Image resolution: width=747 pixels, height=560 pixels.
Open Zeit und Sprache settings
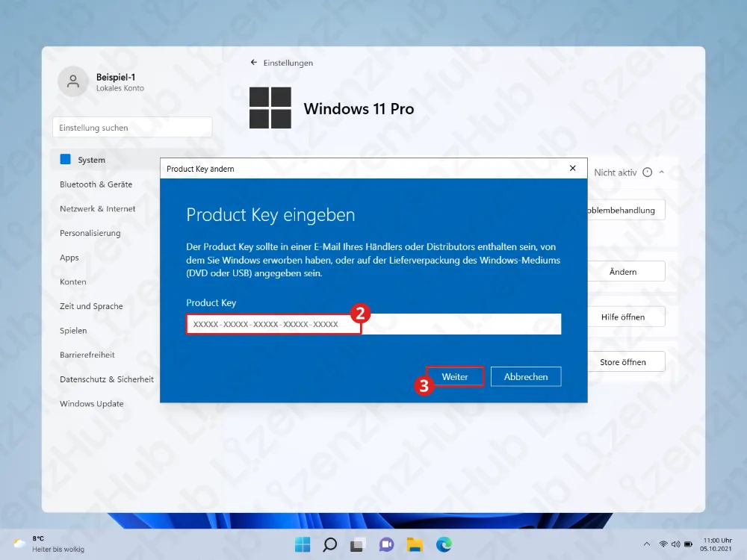pyautogui.click(x=91, y=306)
